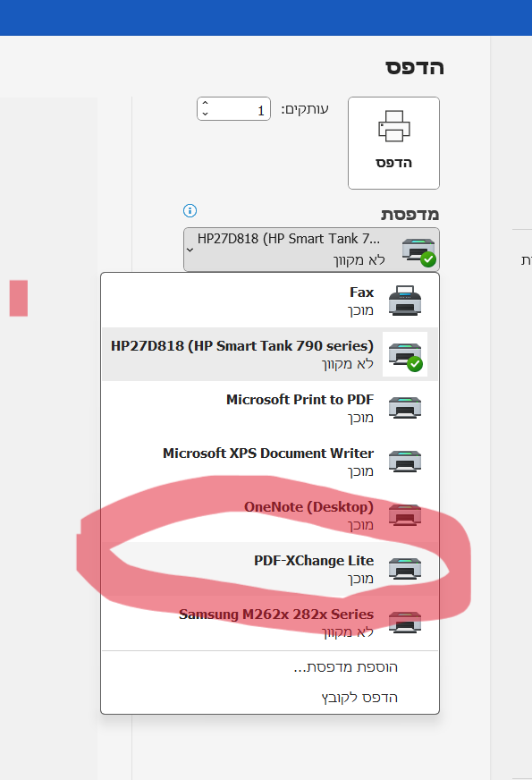This screenshot has width=532, height=780.
Task: Click the עותקים copies number field
Action: click(233, 108)
